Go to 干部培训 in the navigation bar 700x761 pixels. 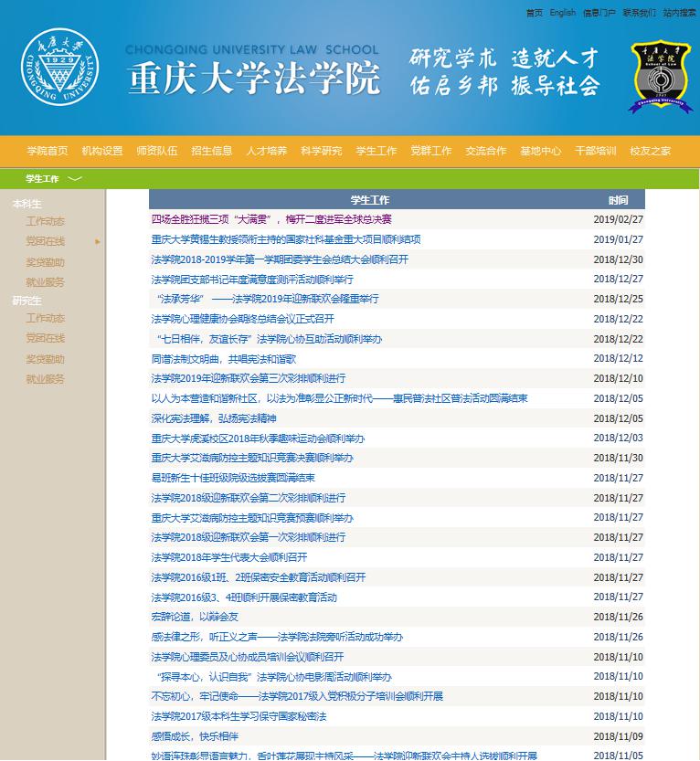tap(595, 151)
